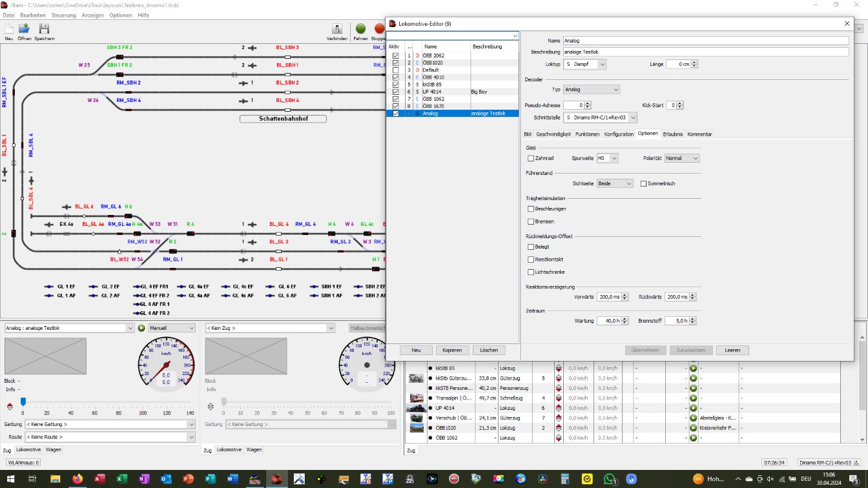Toggle direction arrow icon left of speed slider
The image size is (868, 488).
(9, 407)
